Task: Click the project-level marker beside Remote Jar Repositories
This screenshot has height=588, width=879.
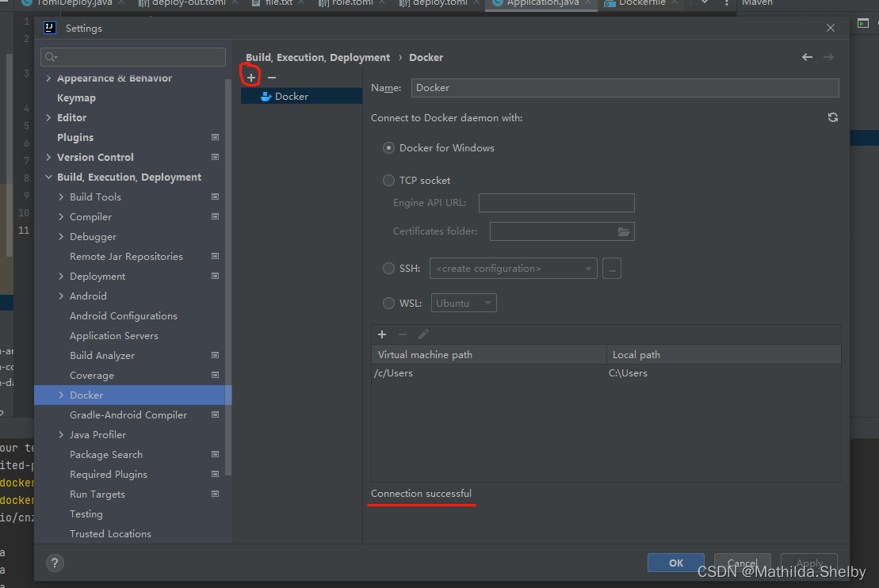Action: point(215,256)
